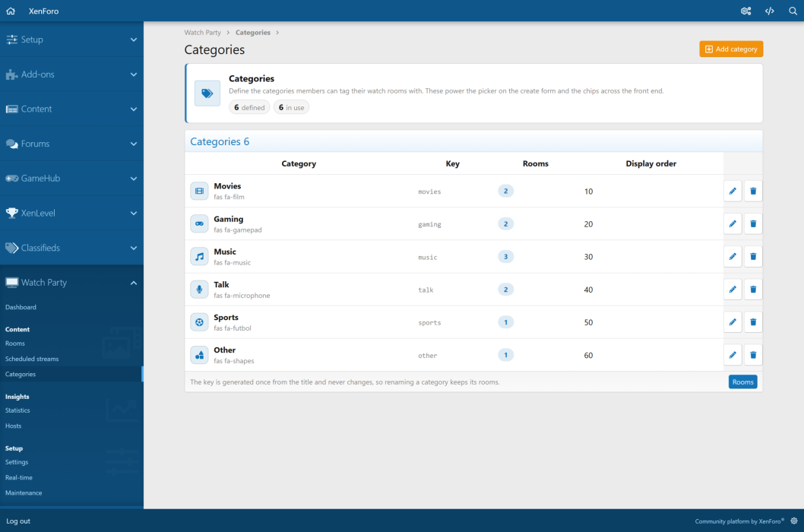This screenshot has height=532, width=804.
Task: Click the Add category button
Action: (731, 49)
